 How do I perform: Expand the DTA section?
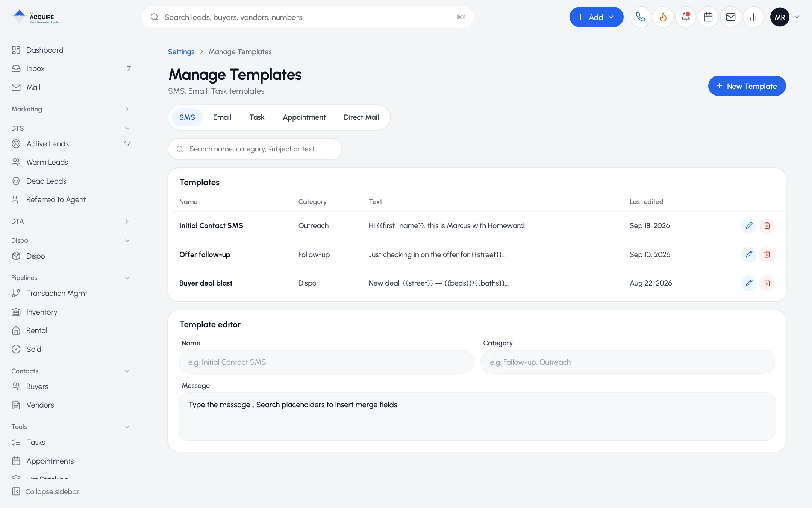pos(71,221)
